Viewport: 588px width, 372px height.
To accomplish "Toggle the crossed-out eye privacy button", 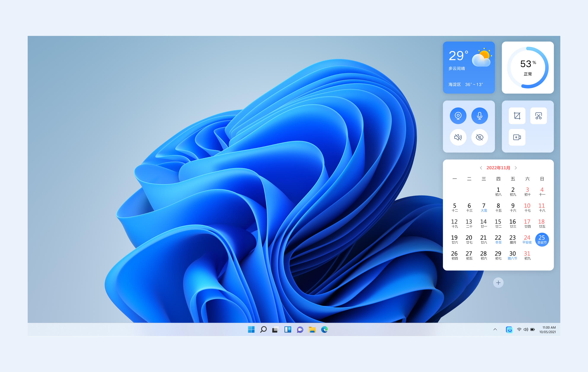I will tap(479, 137).
